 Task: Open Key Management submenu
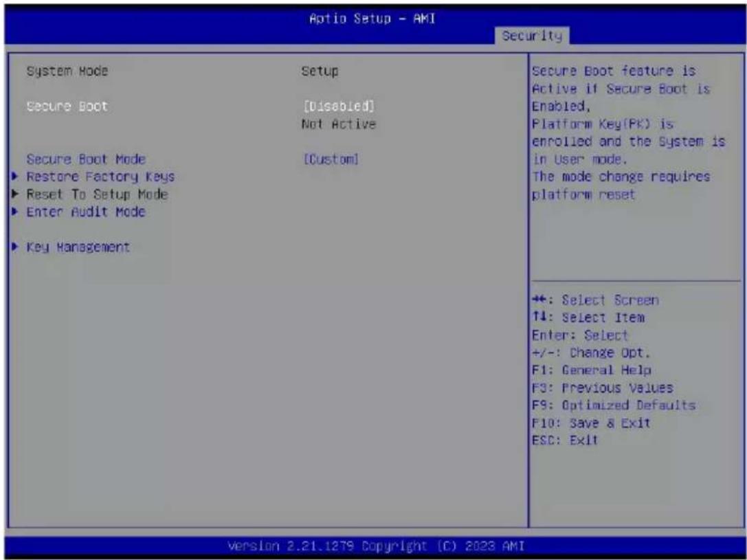(78, 247)
